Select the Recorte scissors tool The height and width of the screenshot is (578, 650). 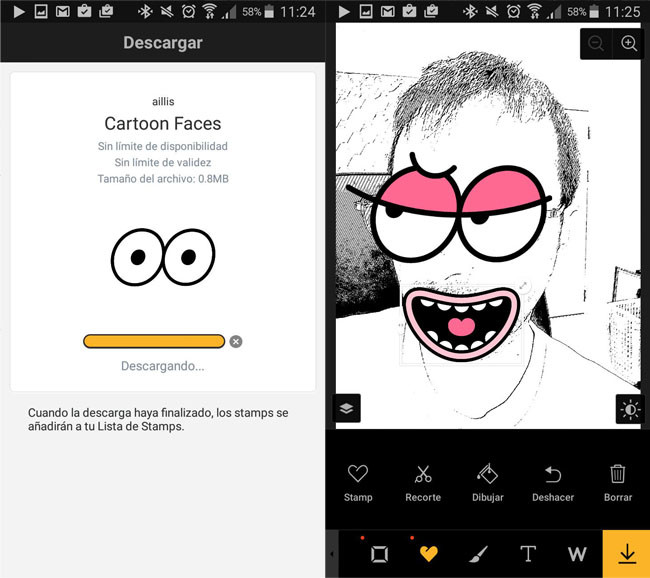pyautogui.click(x=423, y=483)
